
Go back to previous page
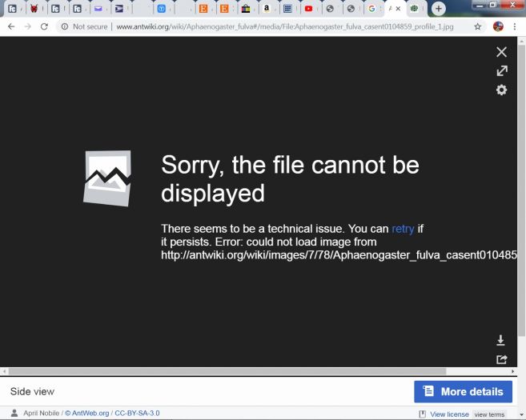tap(11, 26)
